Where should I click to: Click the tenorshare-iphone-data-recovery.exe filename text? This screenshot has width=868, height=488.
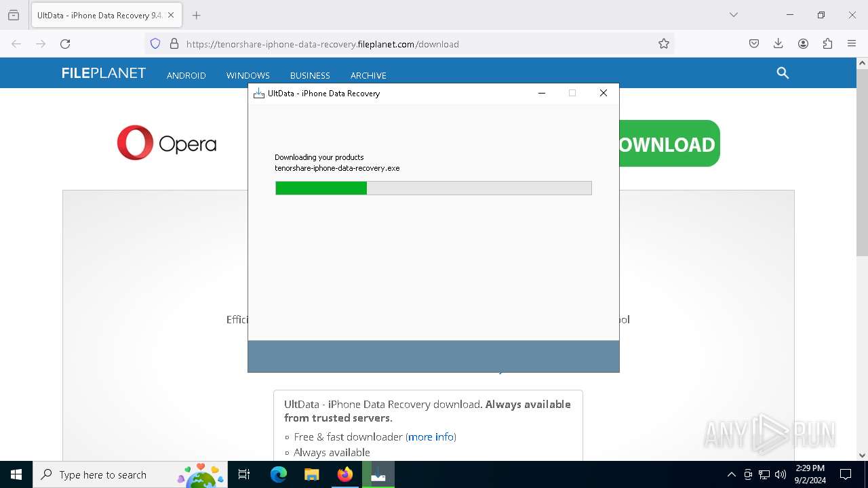click(x=337, y=168)
